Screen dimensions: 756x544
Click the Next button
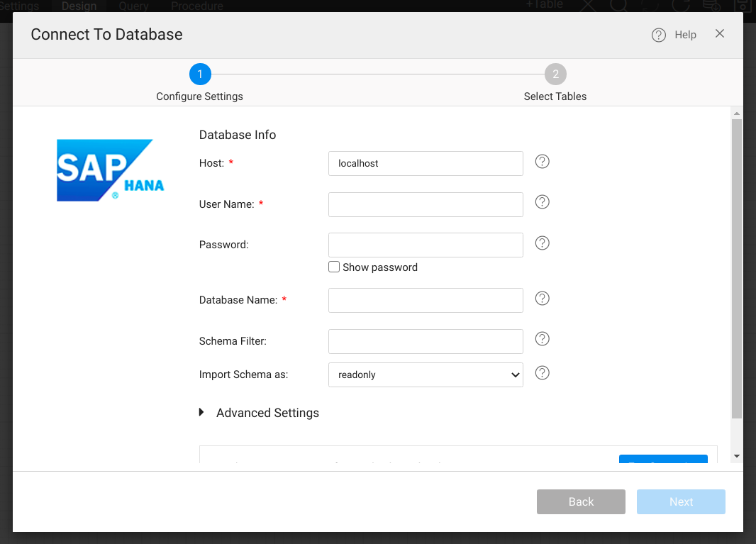pos(681,501)
